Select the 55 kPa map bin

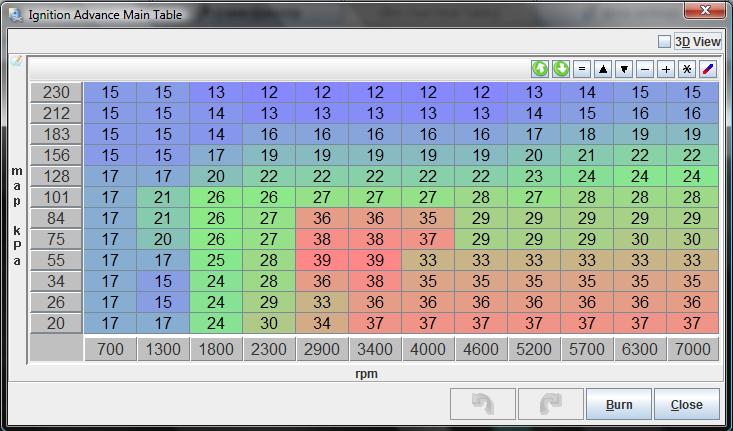tap(56, 260)
